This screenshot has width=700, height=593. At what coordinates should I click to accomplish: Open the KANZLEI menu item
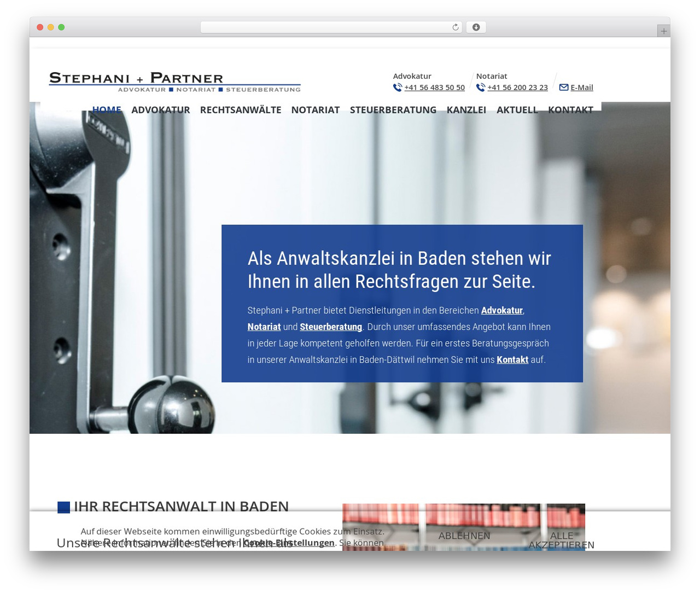click(x=466, y=109)
